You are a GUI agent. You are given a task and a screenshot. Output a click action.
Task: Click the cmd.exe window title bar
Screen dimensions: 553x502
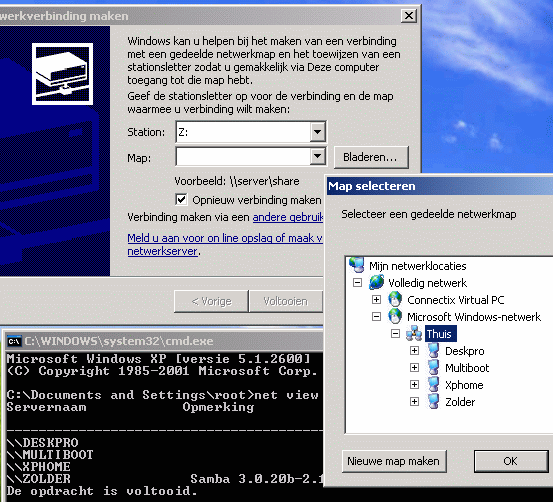click(164, 341)
